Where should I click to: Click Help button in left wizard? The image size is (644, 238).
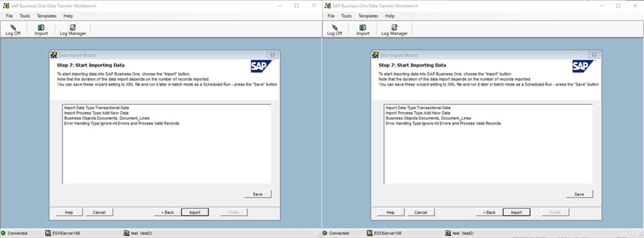point(69,212)
